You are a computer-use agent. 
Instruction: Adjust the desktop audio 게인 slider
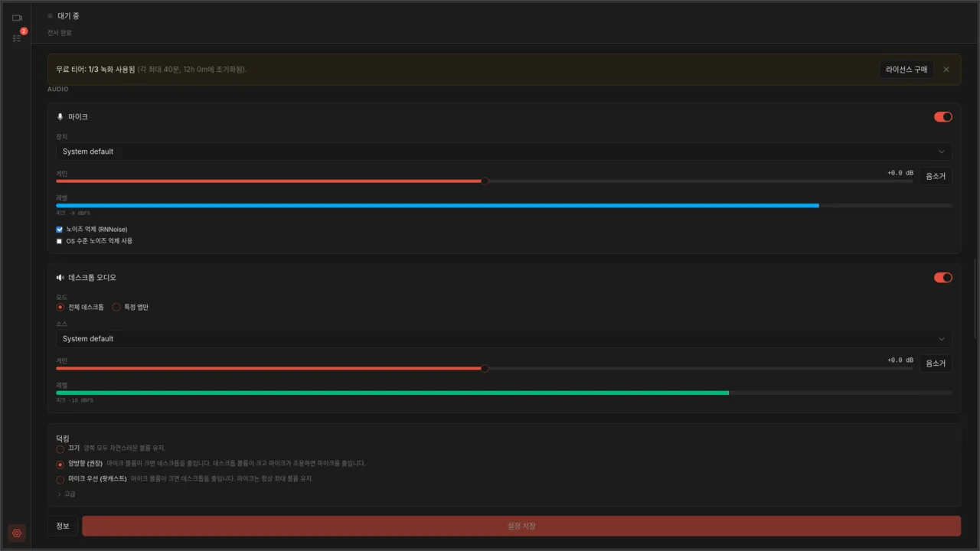pyautogui.click(x=484, y=368)
